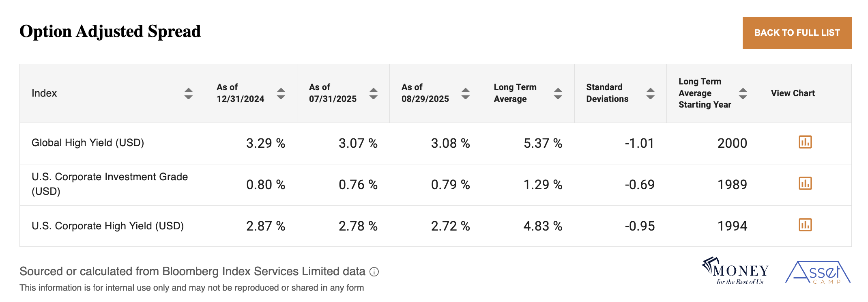Screen dimensions: 868x302
Task: Sort by Long Term Average Starting Year
Action: [x=743, y=93]
